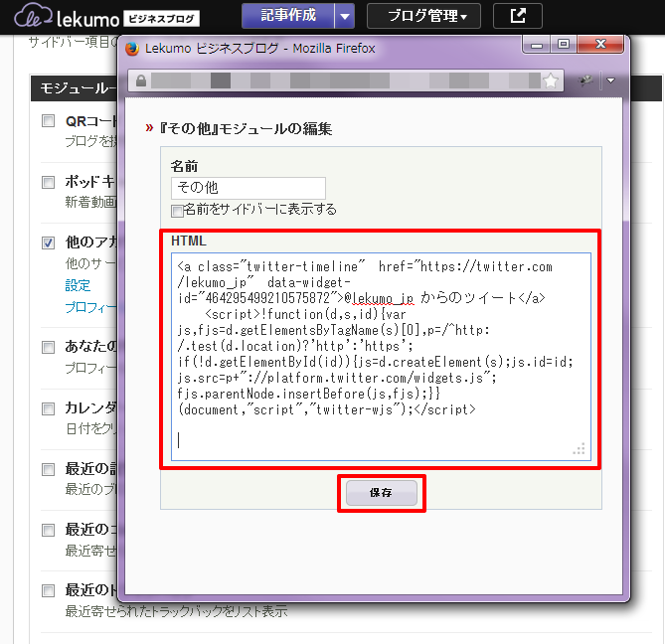Check the あなたの module checkbox
Image resolution: width=665 pixels, height=644 pixels.
(48, 347)
